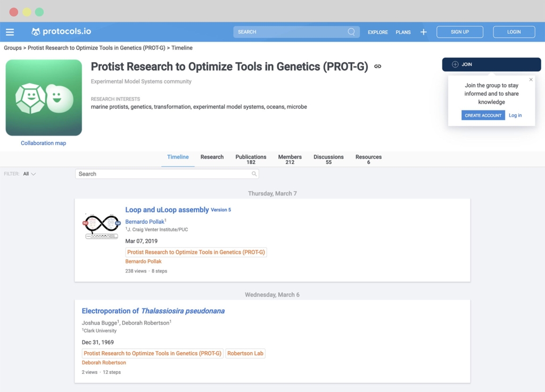Click the Log in link in popup
This screenshot has height=392, width=545.
click(515, 115)
